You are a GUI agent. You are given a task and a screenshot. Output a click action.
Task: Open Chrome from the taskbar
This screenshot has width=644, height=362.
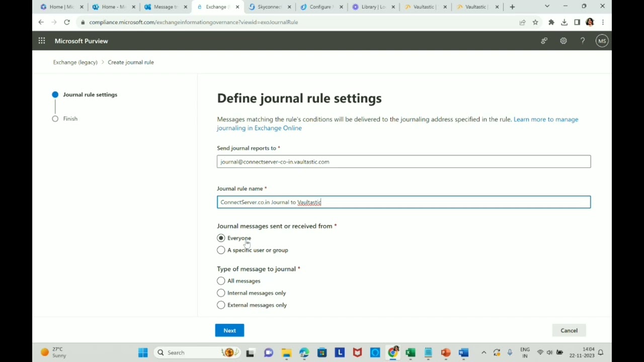tap(392, 352)
